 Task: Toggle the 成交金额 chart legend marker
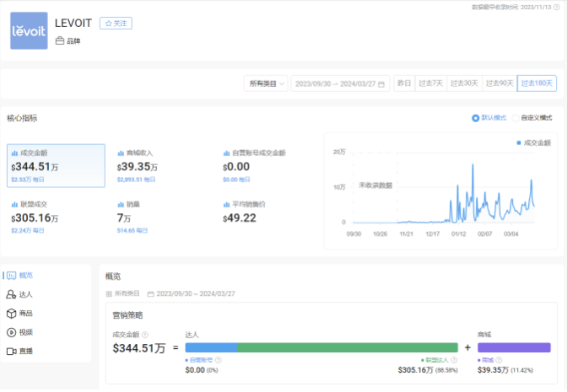[519, 143]
